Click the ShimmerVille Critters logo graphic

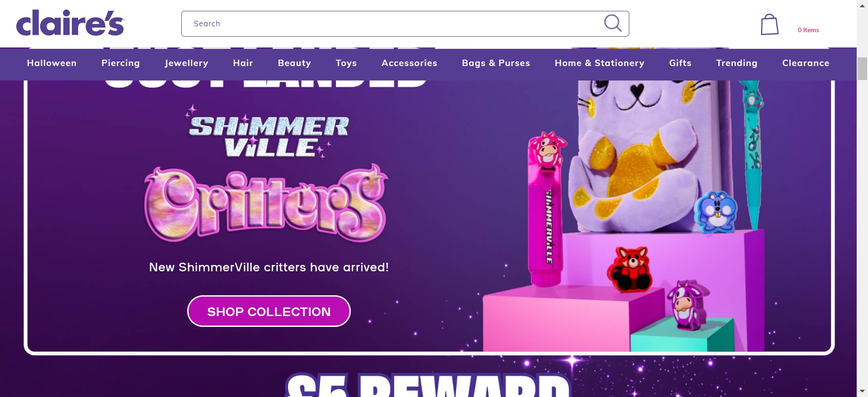pos(267,174)
